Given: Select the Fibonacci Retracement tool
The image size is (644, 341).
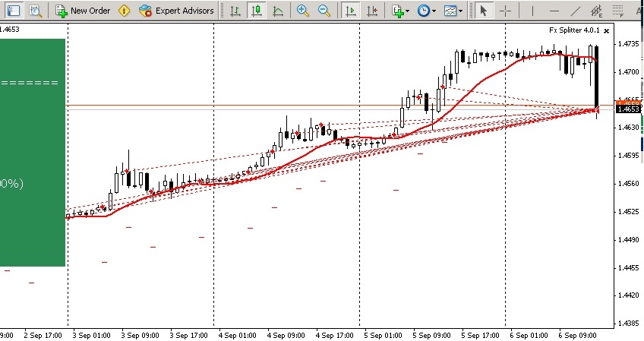Looking at the screenshot, I should 617,11.
